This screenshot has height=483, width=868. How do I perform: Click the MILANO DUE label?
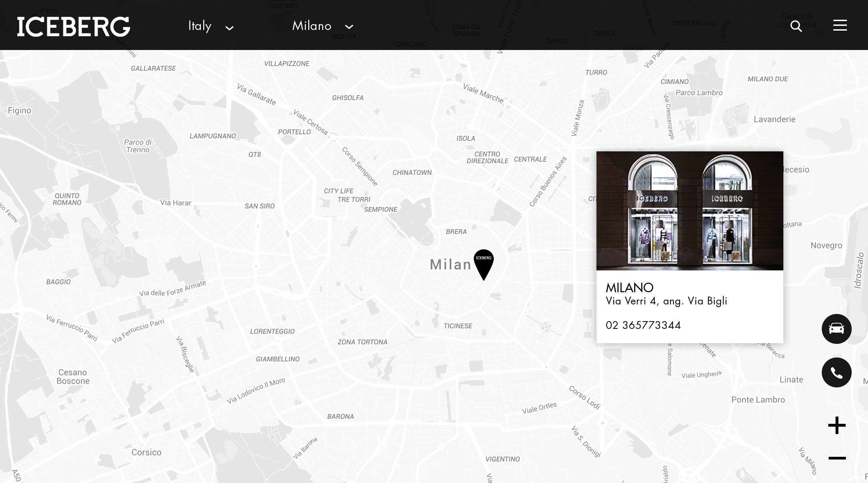pos(767,79)
